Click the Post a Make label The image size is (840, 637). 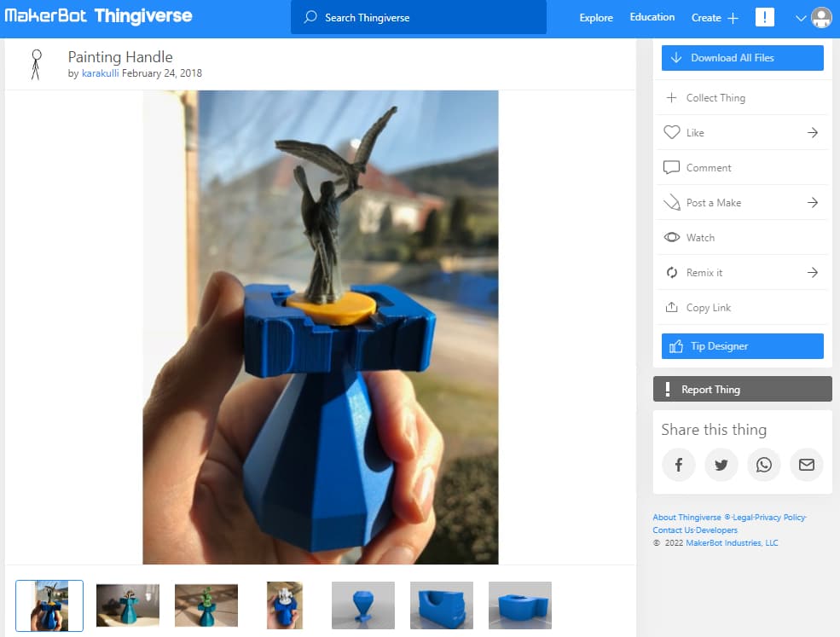click(x=714, y=203)
